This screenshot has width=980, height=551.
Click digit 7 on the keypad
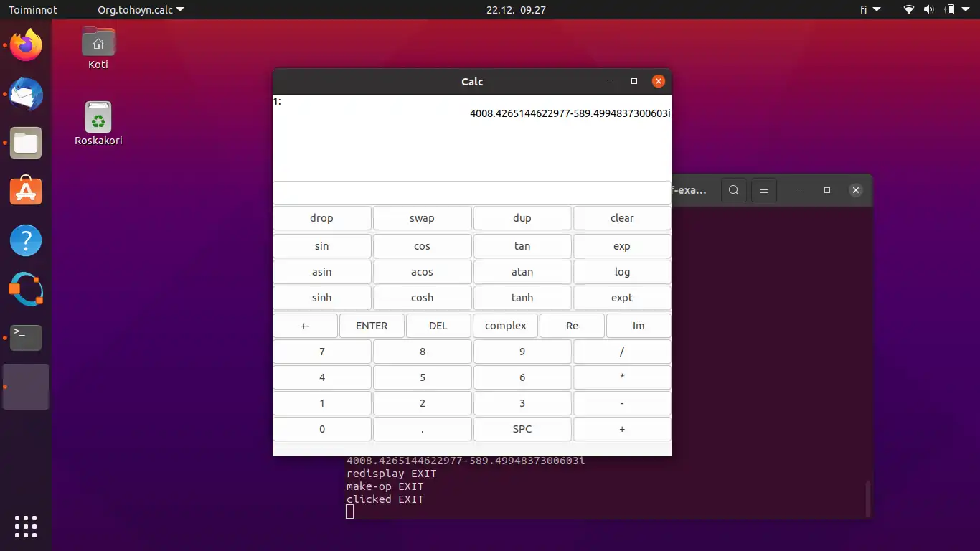(x=322, y=352)
